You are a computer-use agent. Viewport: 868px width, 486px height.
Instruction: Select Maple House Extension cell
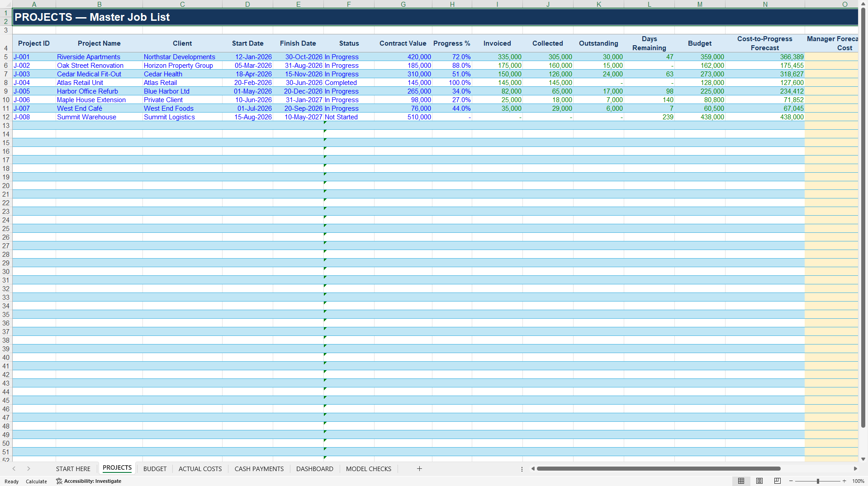click(x=99, y=100)
